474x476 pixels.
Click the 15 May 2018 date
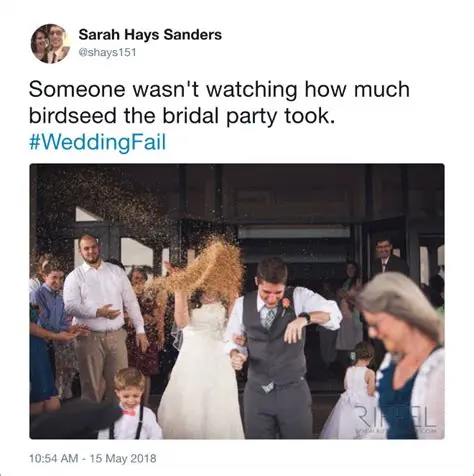pyautogui.click(x=123, y=458)
